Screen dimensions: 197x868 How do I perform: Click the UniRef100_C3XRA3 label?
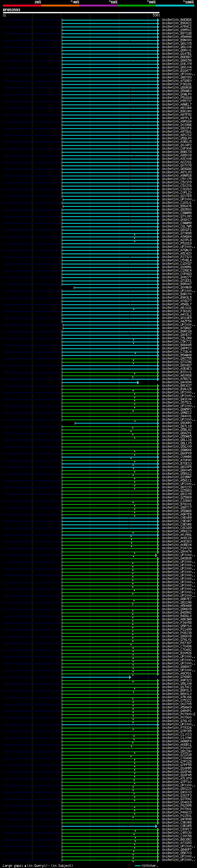click(x=177, y=501)
